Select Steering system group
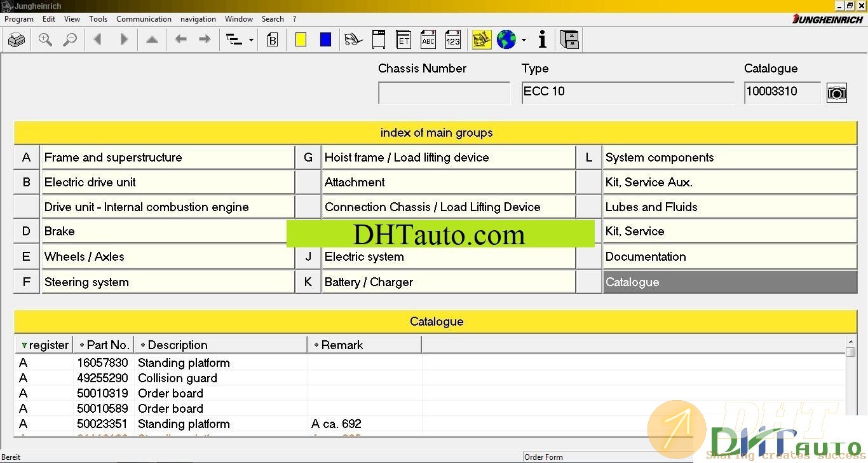 (x=168, y=282)
